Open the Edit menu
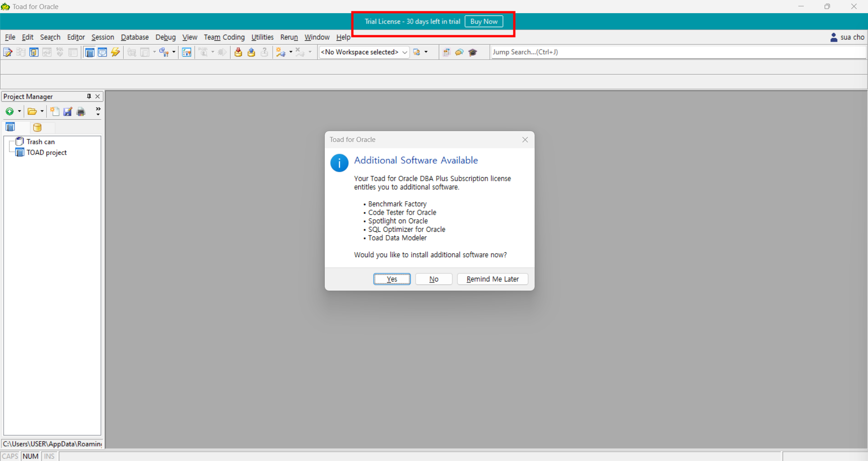868x461 pixels. point(28,37)
